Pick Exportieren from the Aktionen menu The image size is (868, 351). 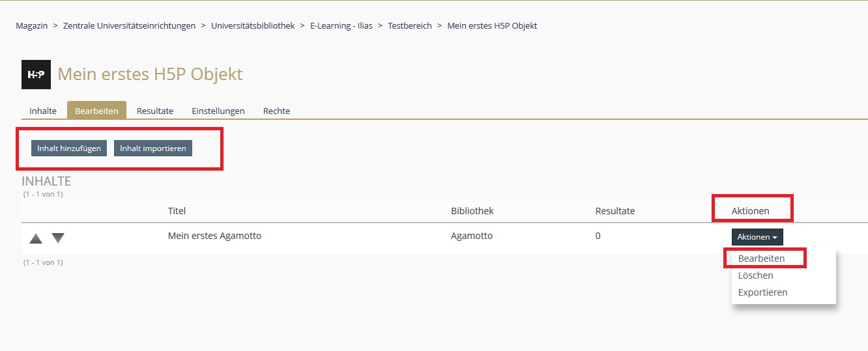[762, 292]
